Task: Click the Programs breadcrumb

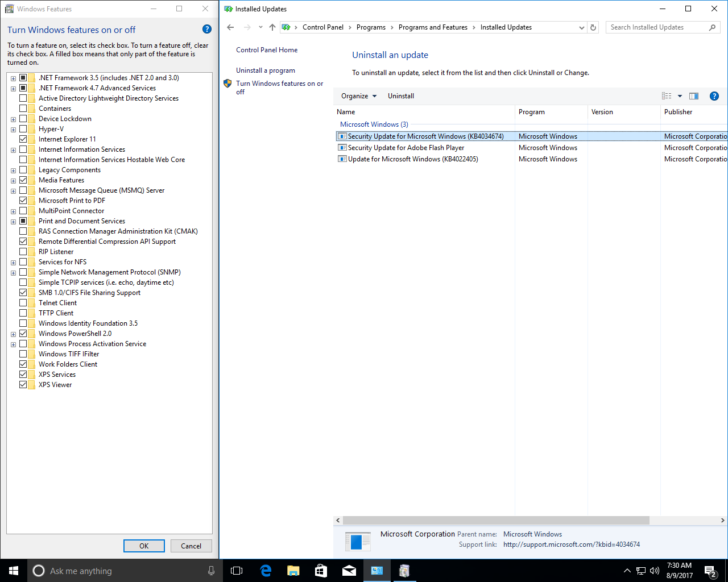Action: (x=371, y=27)
